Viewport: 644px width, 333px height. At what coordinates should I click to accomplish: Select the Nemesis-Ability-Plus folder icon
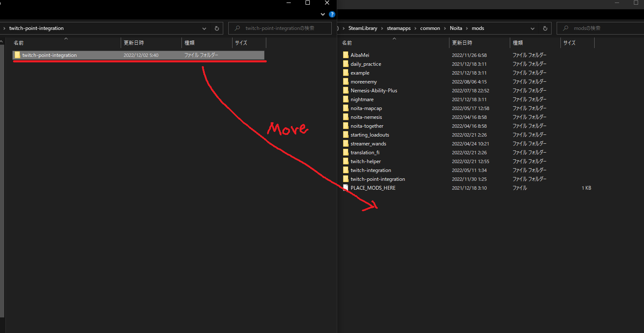(x=346, y=90)
